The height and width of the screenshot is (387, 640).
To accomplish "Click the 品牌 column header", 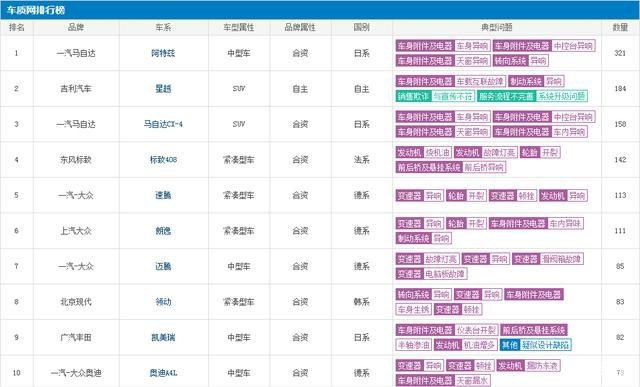I will (76, 27).
